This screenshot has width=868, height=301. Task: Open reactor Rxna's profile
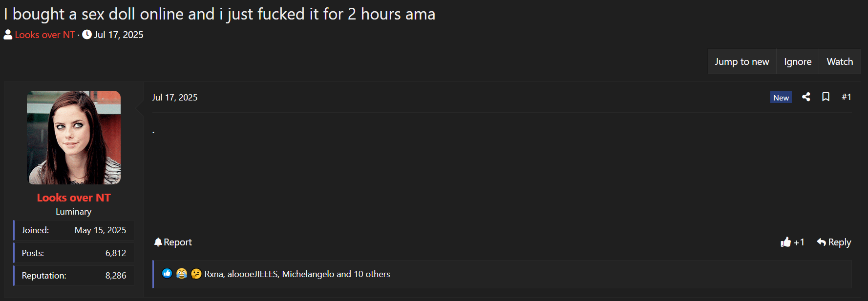pos(213,274)
